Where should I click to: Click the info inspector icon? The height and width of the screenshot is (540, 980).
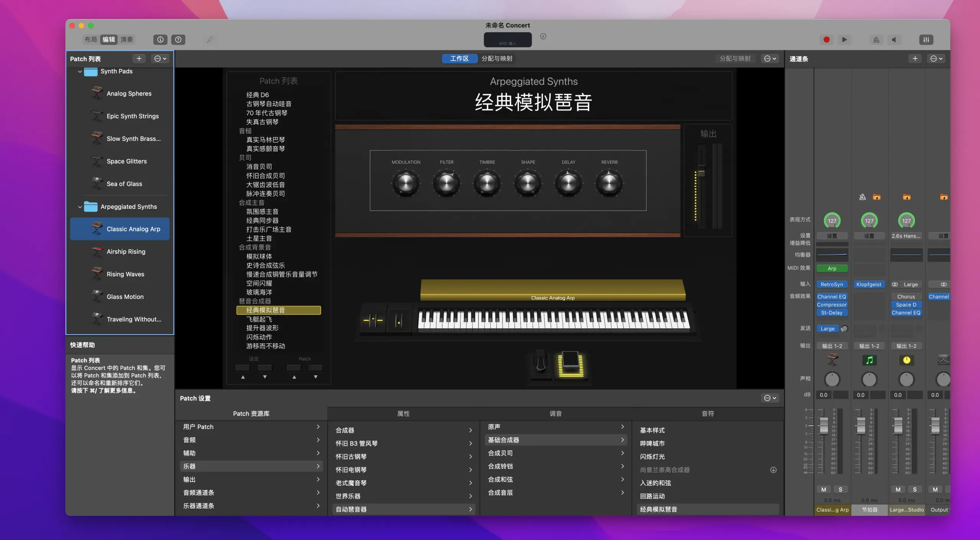(160, 39)
